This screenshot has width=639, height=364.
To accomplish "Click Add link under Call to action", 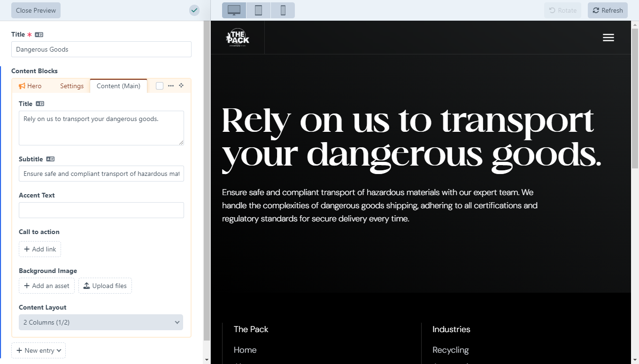I will pos(40,249).
